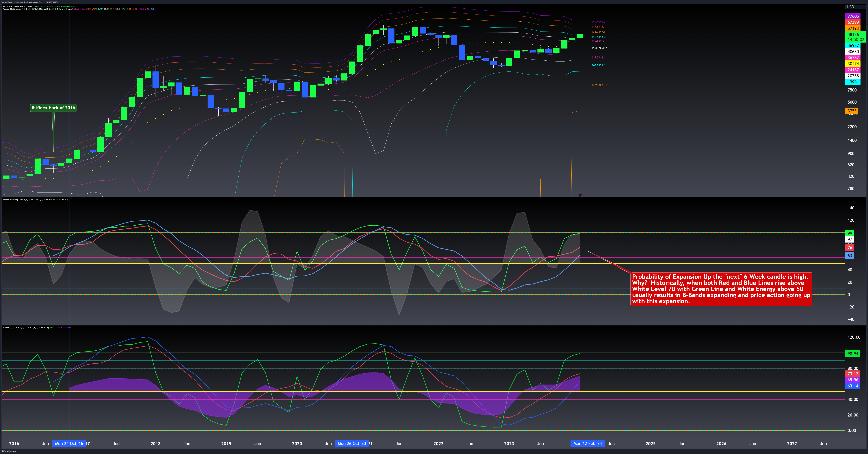Click the orange 57193 price label
Image resolution: width=868 pixels, height=454 pixels.
point(853,28)
